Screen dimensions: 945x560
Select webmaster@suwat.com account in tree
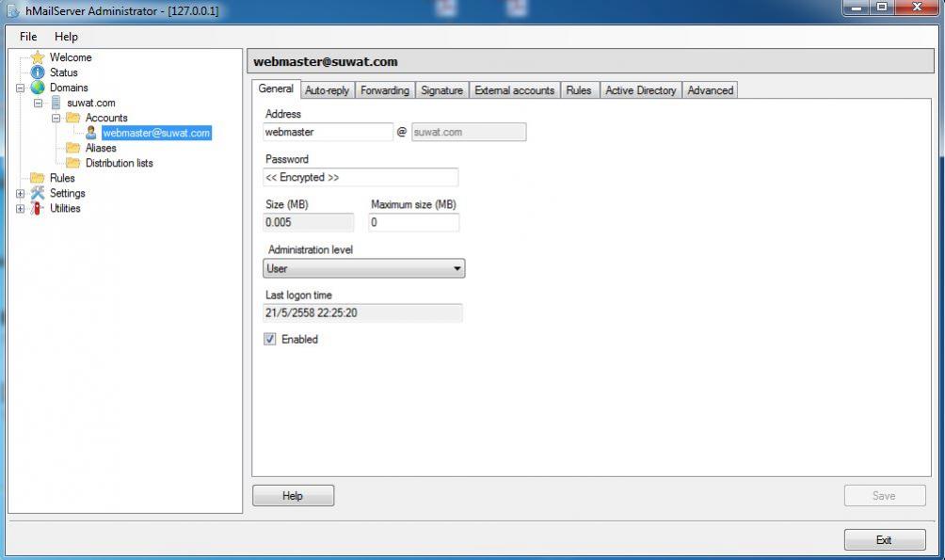coord(156,133)
